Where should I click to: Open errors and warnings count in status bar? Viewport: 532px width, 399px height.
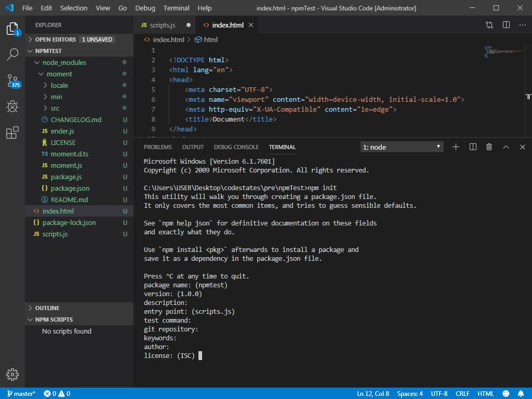57,394
